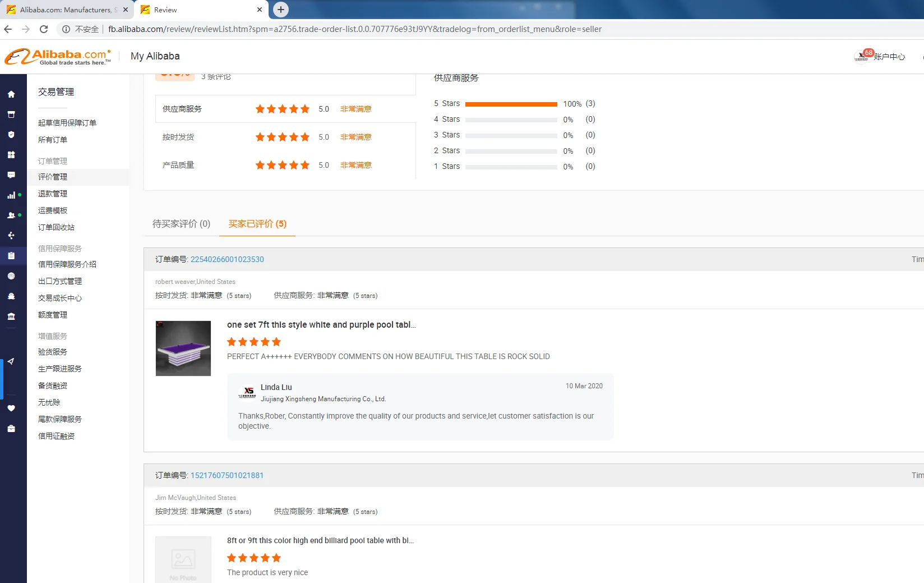Image resolution: width=924 pixels, height=583 pixels.
Task: Open 订单回收站 in the side menu
Action: click(x=56, y=227)
